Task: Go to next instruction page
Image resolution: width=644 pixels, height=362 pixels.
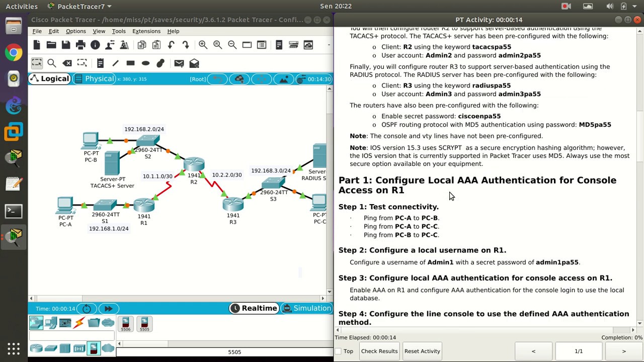Action: point(624,351)
